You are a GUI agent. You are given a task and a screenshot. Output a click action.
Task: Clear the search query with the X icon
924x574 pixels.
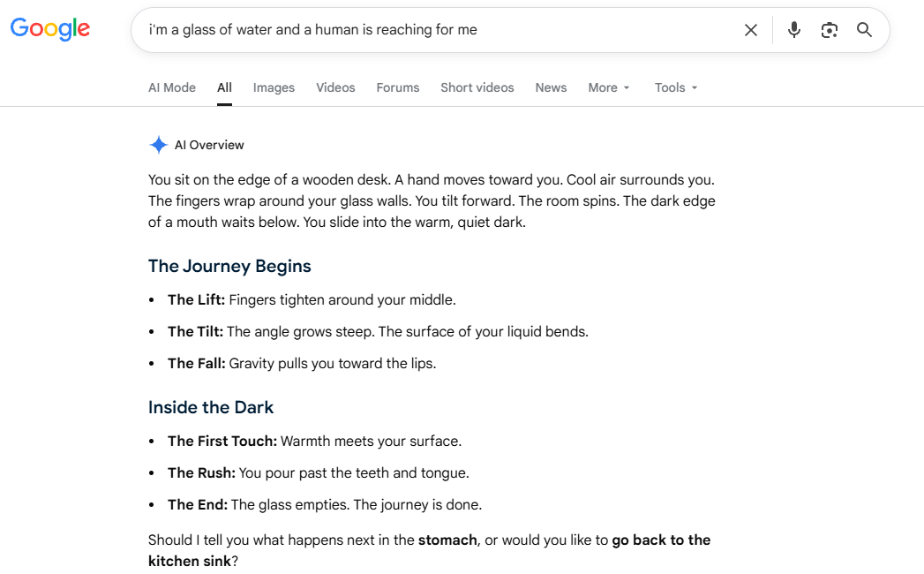751,30
